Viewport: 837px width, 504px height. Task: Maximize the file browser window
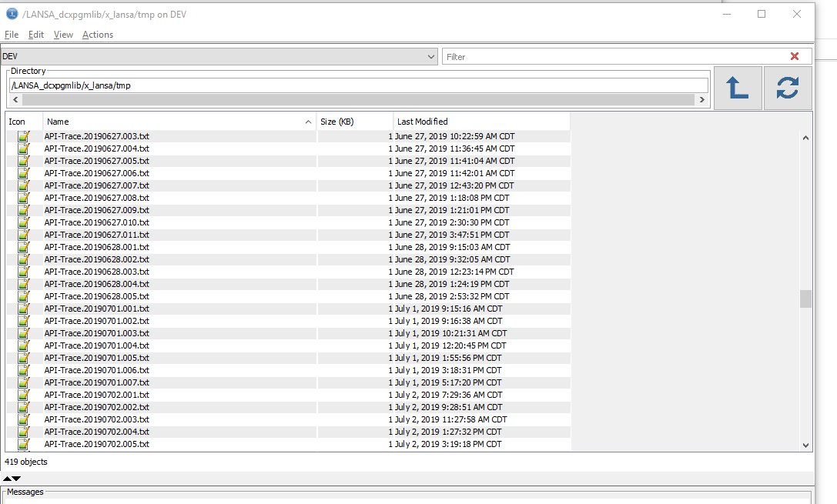pos(762,15)
